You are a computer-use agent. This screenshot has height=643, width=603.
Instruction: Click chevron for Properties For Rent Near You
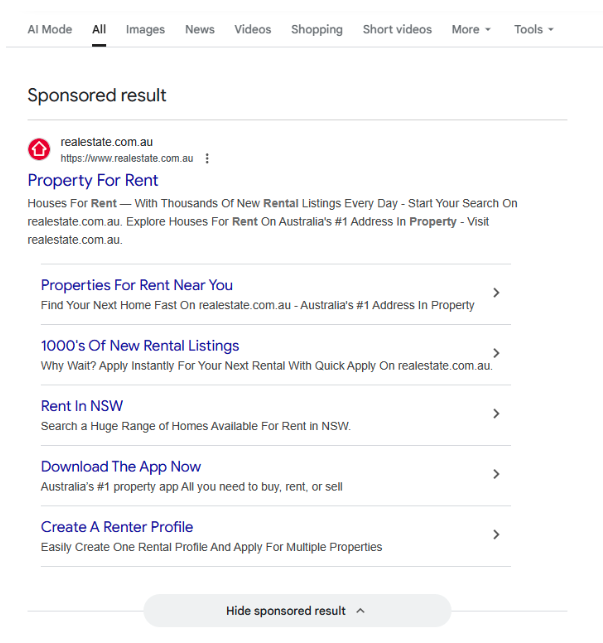pos(496,293)
